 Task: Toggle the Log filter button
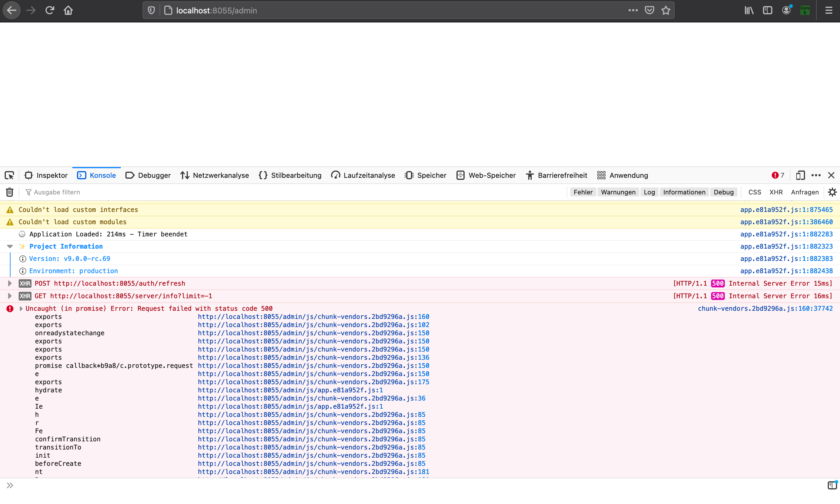(649, 192)
